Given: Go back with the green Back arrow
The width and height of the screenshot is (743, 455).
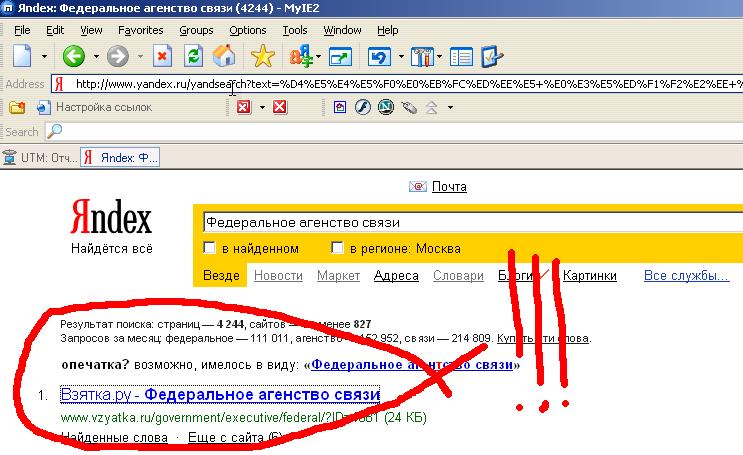Looking at the screenshot, I should (74, 56).
